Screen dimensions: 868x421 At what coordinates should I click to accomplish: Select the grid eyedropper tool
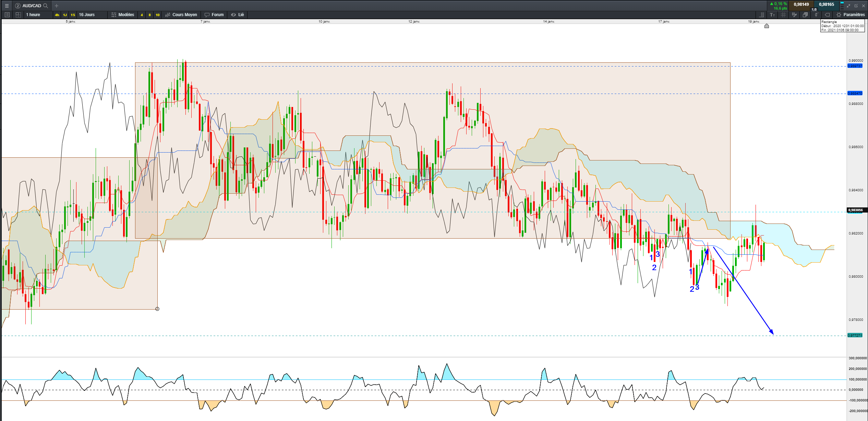pos(794,15)
